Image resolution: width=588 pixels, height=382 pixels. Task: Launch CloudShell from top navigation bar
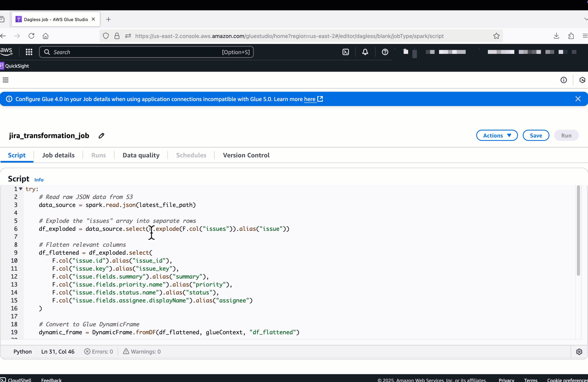tap(346, 52)
